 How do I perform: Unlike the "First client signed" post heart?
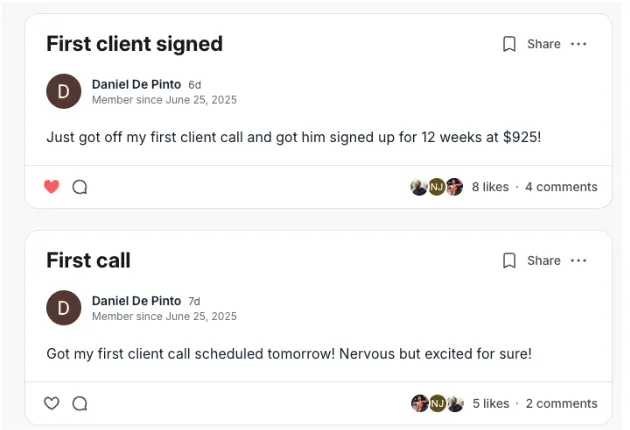coord(51,187)
